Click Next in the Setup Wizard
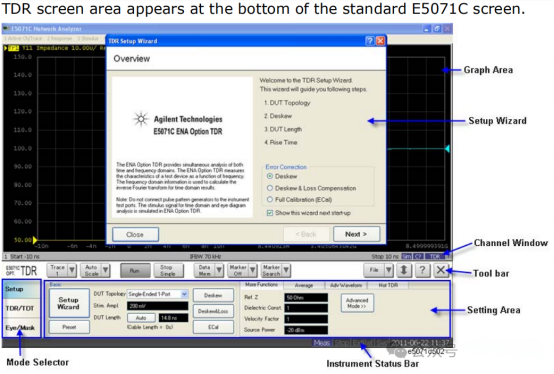The height and width of the screenshot is (374, 554). point(356,234)
